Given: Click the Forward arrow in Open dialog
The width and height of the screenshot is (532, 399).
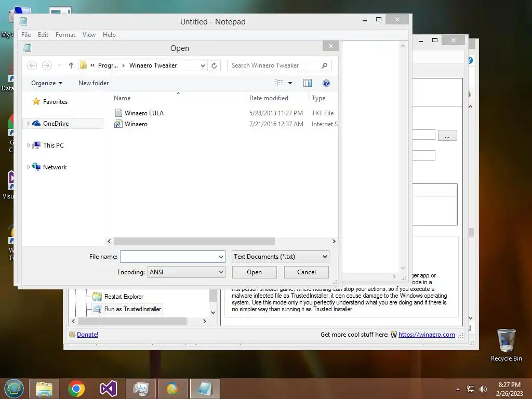Looking at the screenshot, I should (x=47, y=65).
